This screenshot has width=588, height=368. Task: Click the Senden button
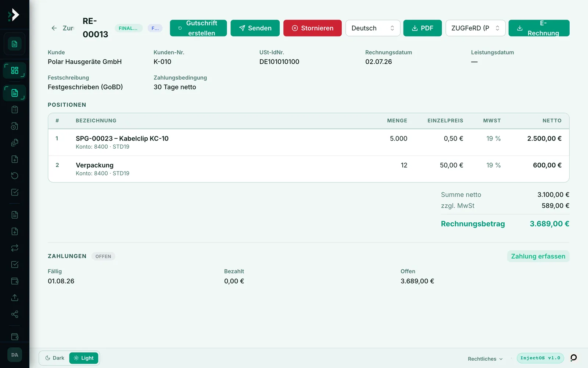[x=255, y=28]
